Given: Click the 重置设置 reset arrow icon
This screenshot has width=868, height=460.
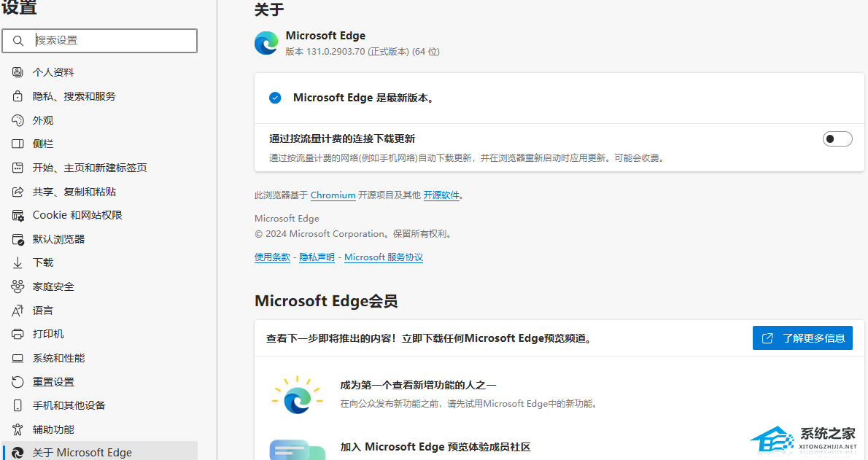Looking at the screenshot, I should [x=18, y=382].
